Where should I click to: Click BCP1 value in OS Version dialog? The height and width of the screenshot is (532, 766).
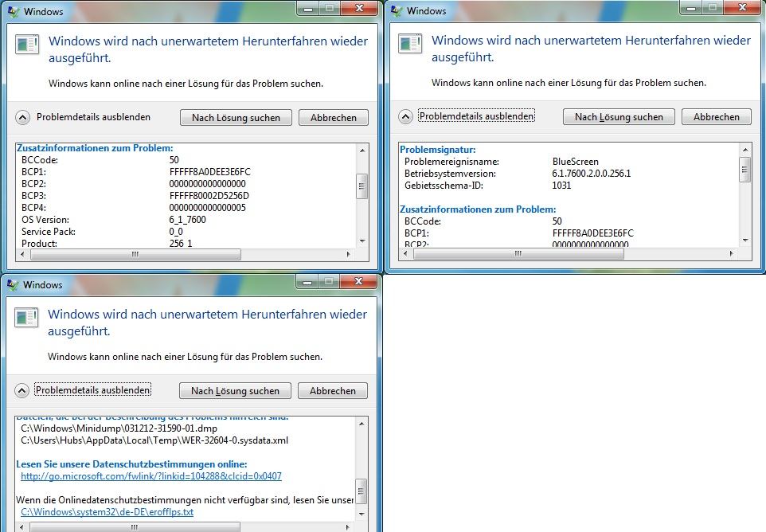click(210, 172)
